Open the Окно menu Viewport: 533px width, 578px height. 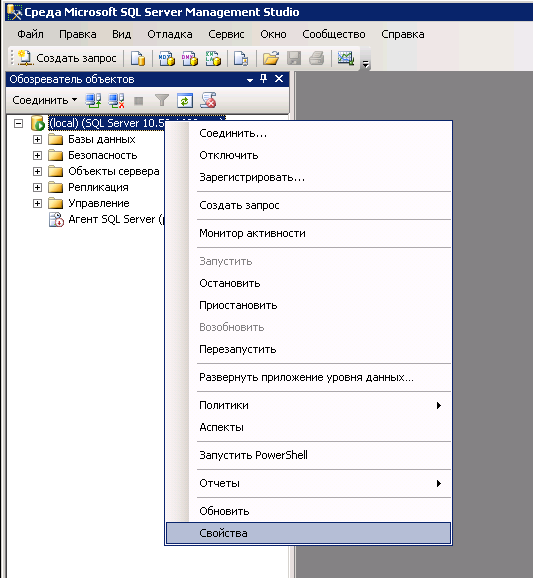click(x=274, y=34)
